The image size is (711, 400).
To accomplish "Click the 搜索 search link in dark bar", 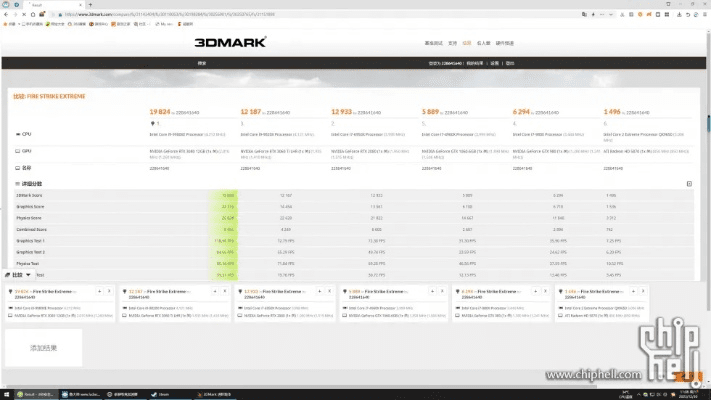I will point(202,63).
